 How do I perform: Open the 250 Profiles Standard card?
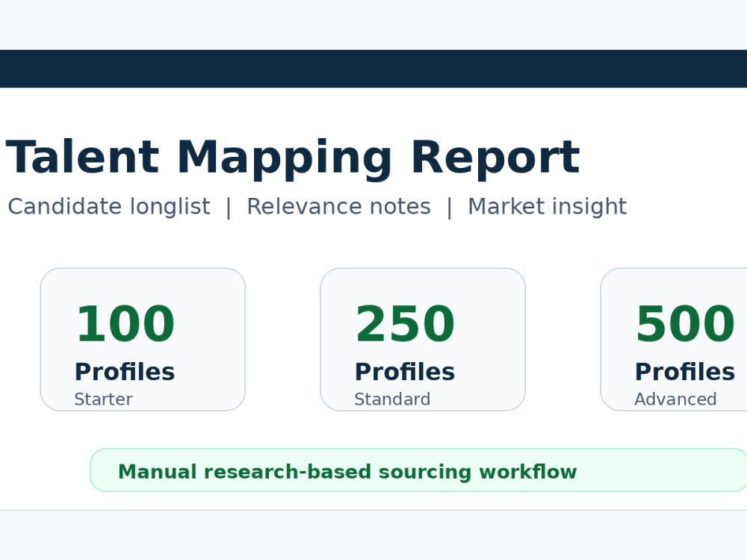(423, 339)
